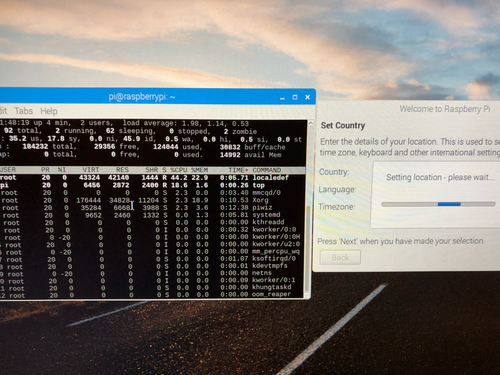Click the RES column header

point(122,170)
